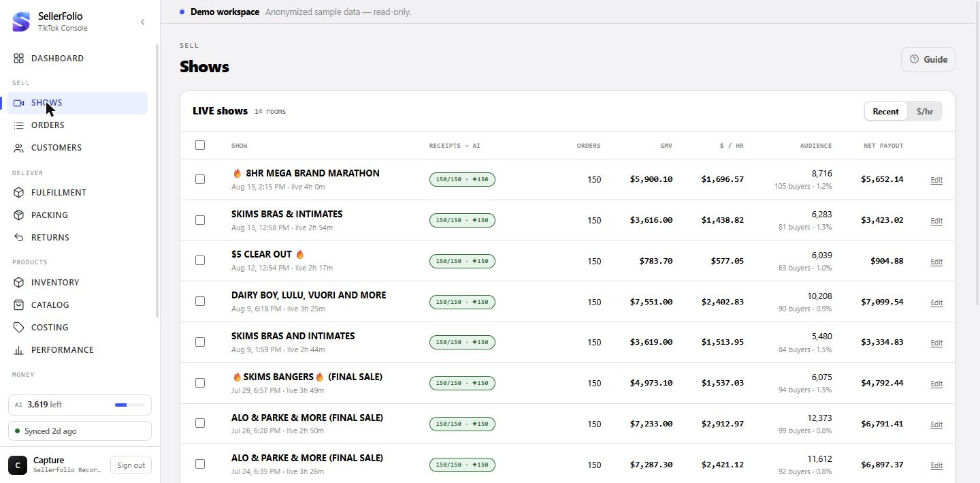Viewport: 980px width, 483px height.
Task: Click the 3,619 left AI credits label
Action: point(44,405)
